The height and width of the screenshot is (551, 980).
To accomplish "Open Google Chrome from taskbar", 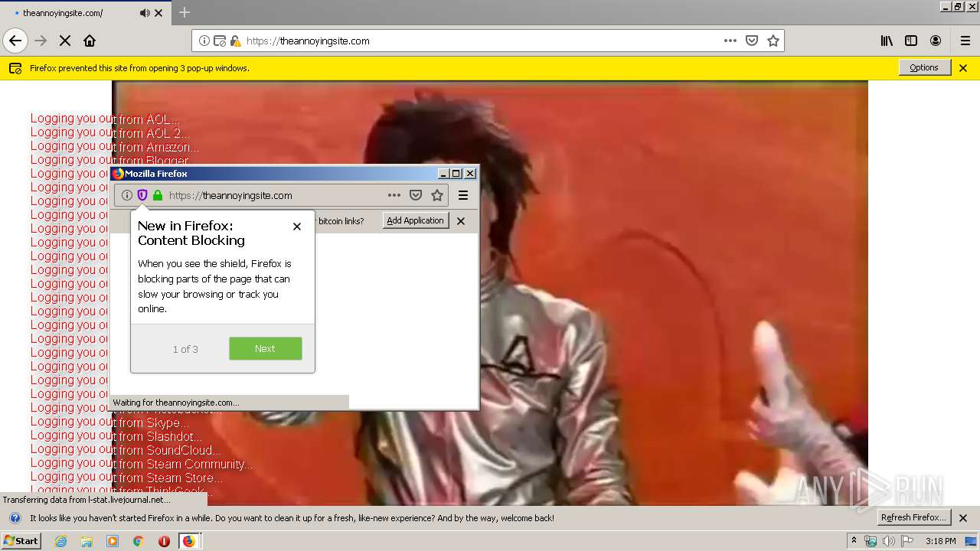I will [139, 541].
